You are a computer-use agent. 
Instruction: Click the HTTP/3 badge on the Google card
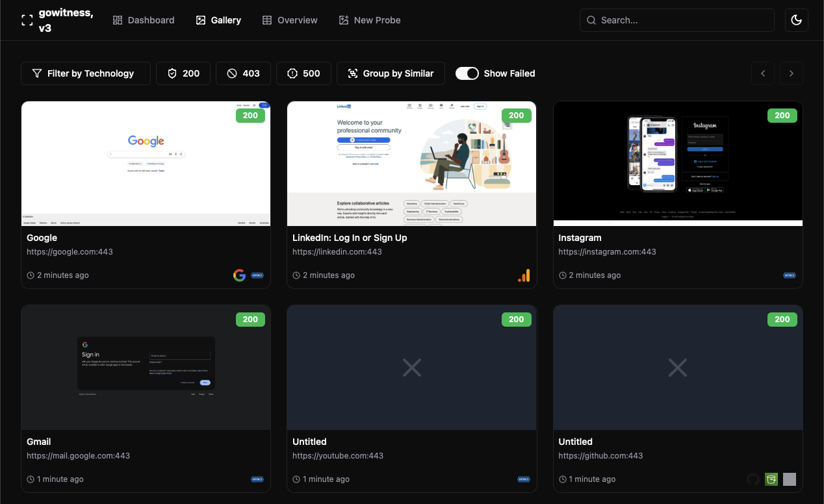pyautogui.click(x=257, y=275)
